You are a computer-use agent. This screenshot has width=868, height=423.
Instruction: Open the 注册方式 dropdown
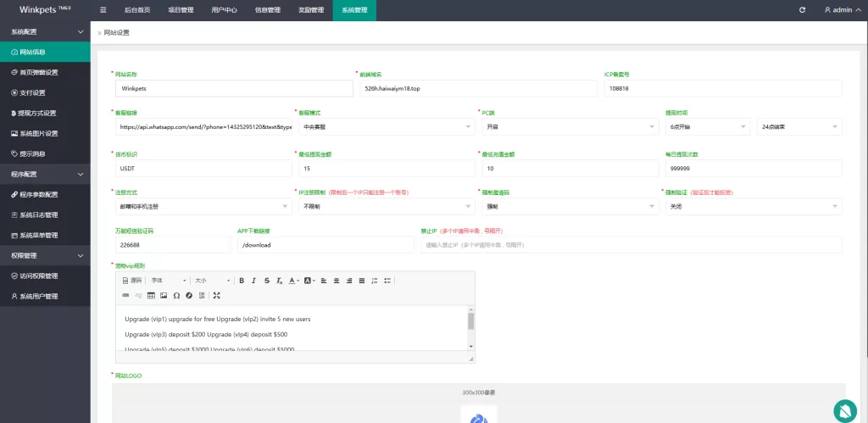pos(203,206)
